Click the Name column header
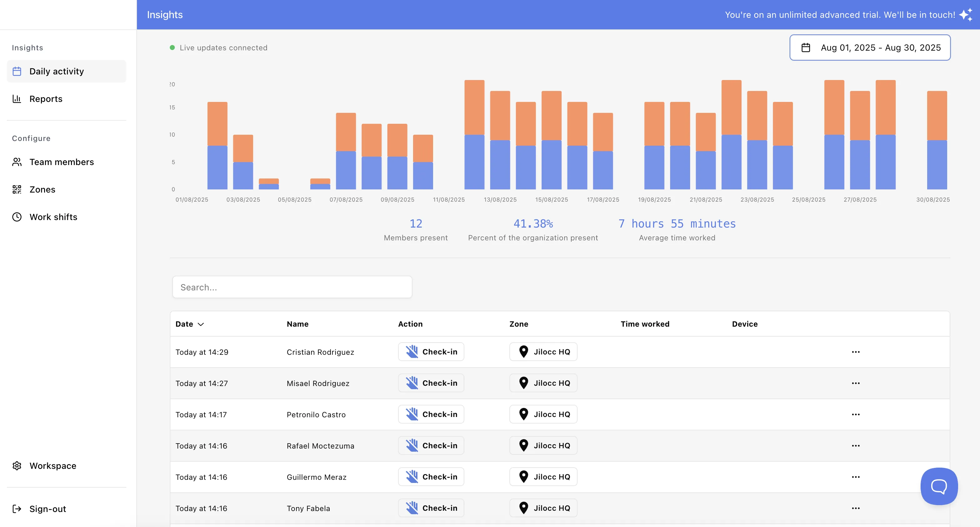This screenshot has width=980, height=527. click(297, 324)
